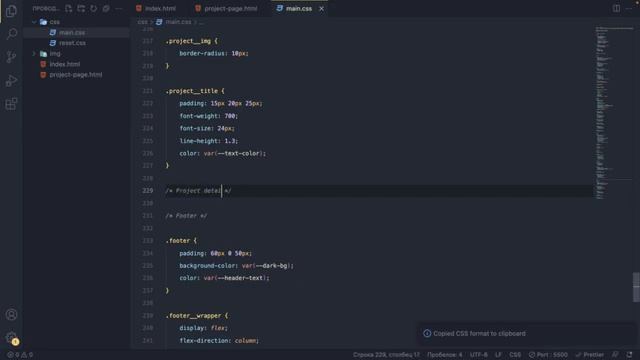Click the breadcrumb ellipsis symbol segment
Screen dimensions: 640x360
tap(201, 22)
